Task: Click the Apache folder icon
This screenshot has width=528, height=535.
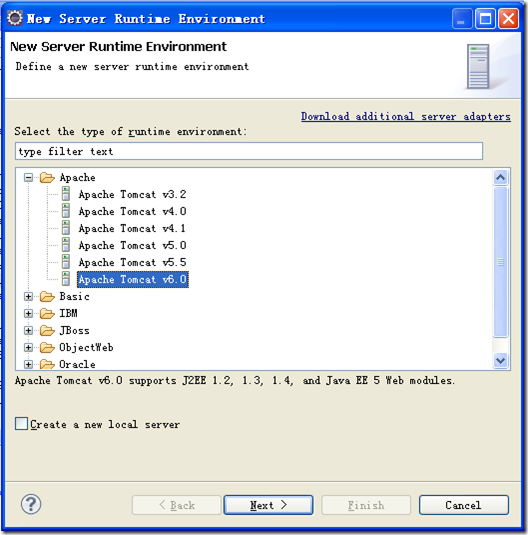Action: pyautogui.click(x=47, y=177)
